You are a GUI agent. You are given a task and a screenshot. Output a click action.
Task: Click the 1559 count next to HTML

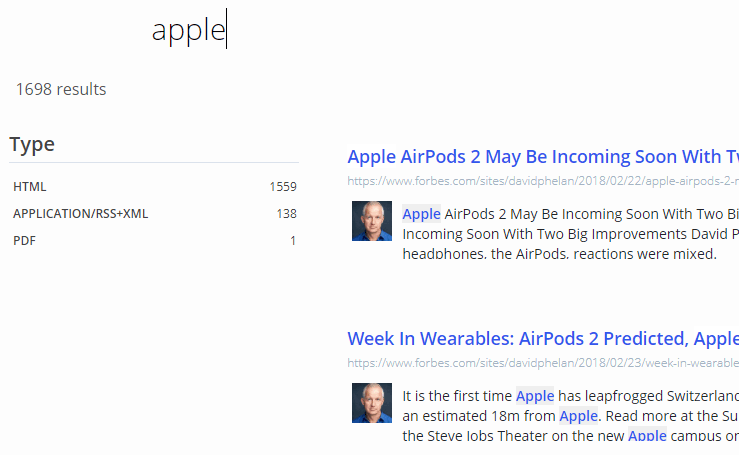point(282,187)
